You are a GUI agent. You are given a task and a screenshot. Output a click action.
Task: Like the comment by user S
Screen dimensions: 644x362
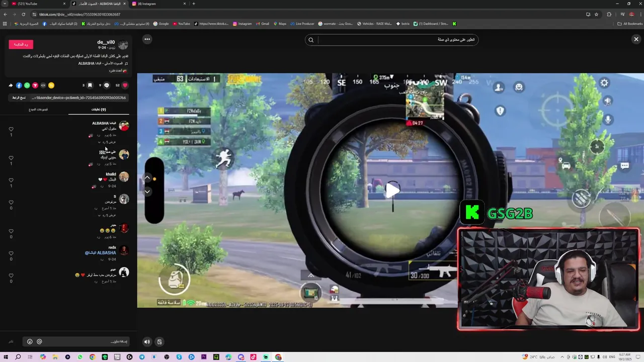11,203
